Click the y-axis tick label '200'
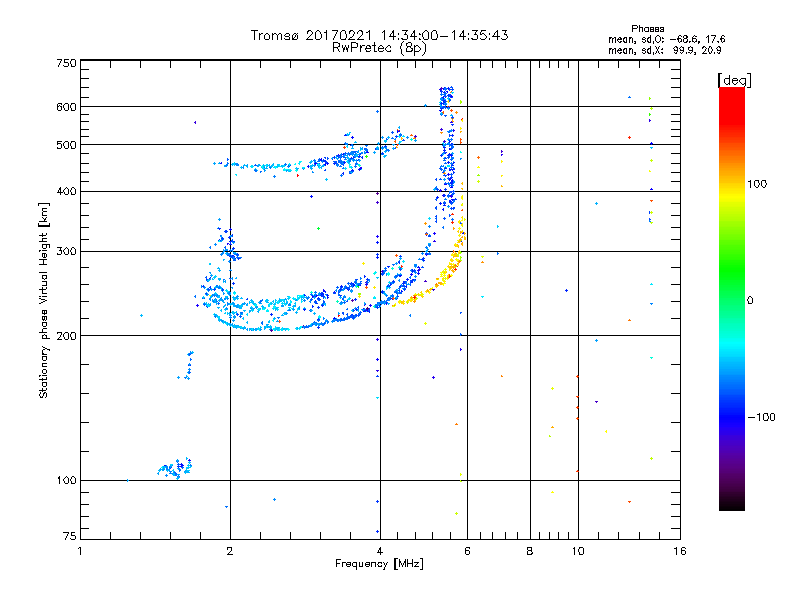 point(67,336)
